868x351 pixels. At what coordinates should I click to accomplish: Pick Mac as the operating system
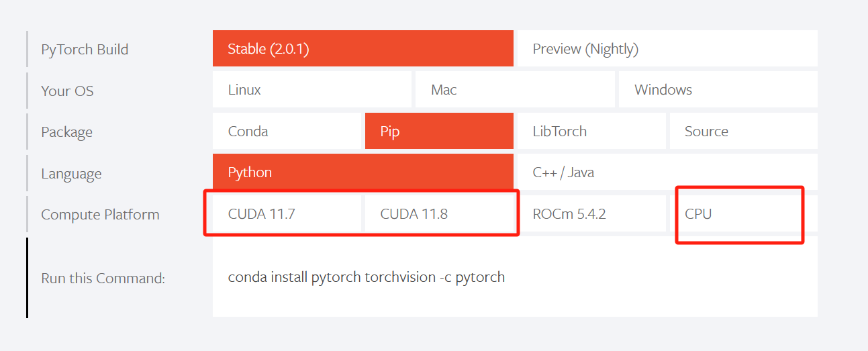click(x=514, y=90)
